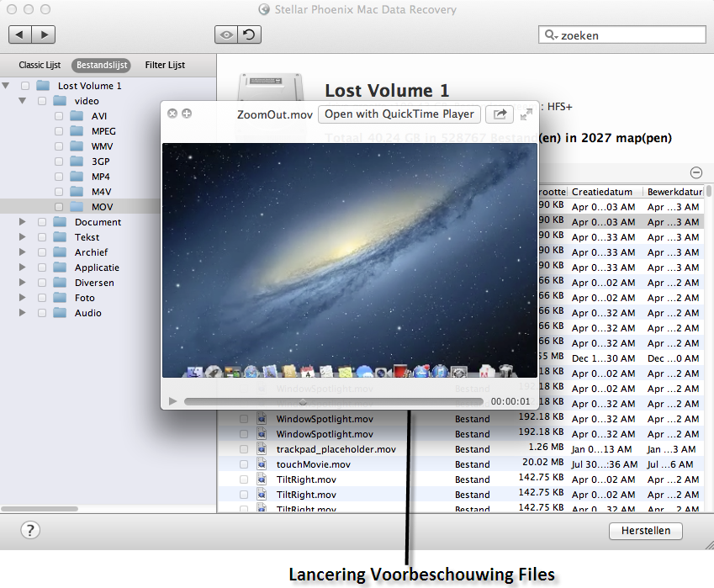The image size is (714, 588).
Task: Select the Bestandslijst tab
Action: point(102,65)
